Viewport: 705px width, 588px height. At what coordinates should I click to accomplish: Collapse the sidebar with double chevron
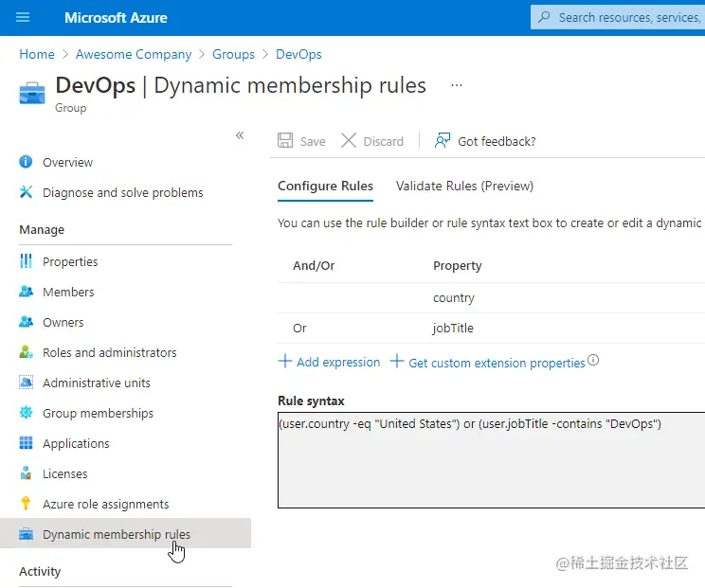[240, 135]
